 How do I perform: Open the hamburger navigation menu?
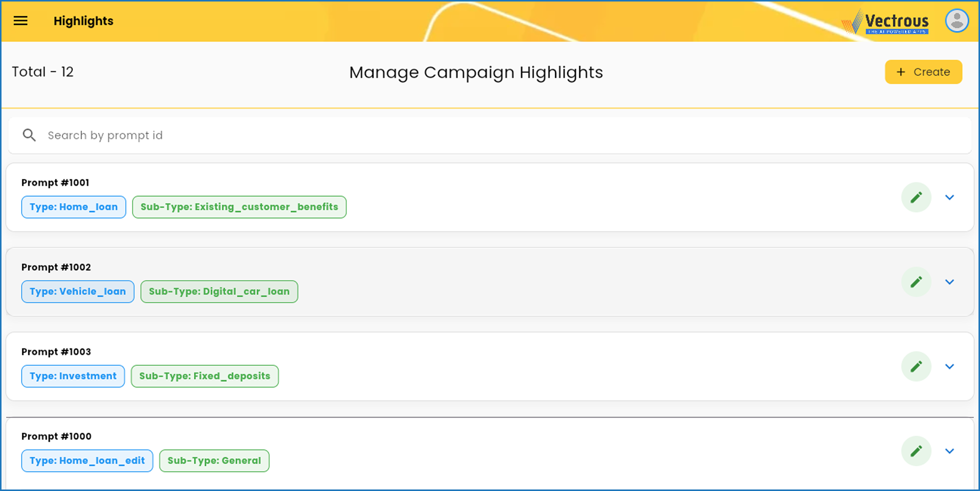pyautogui.click(x=21, y=21)
